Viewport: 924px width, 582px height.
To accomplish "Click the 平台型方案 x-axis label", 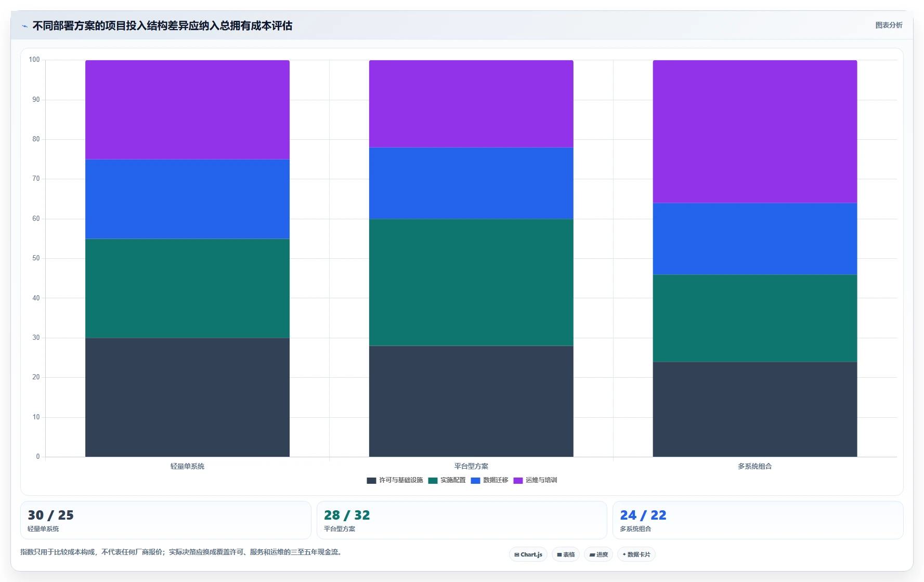I will (x=471, y=466).
